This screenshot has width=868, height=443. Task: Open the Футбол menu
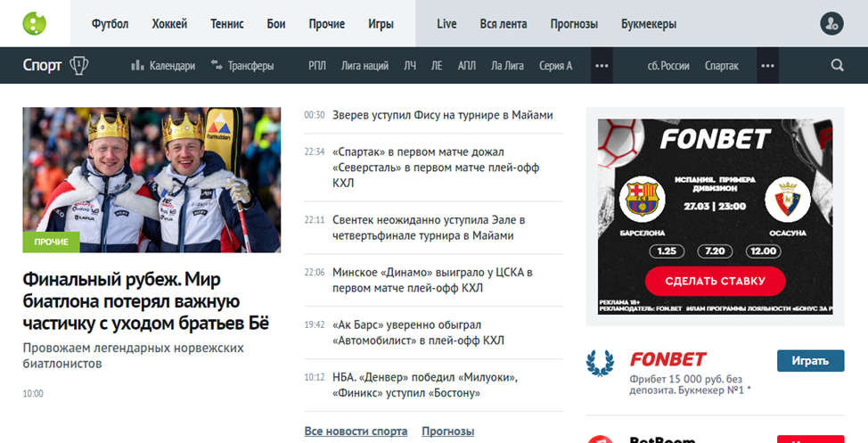coord(110,24)
